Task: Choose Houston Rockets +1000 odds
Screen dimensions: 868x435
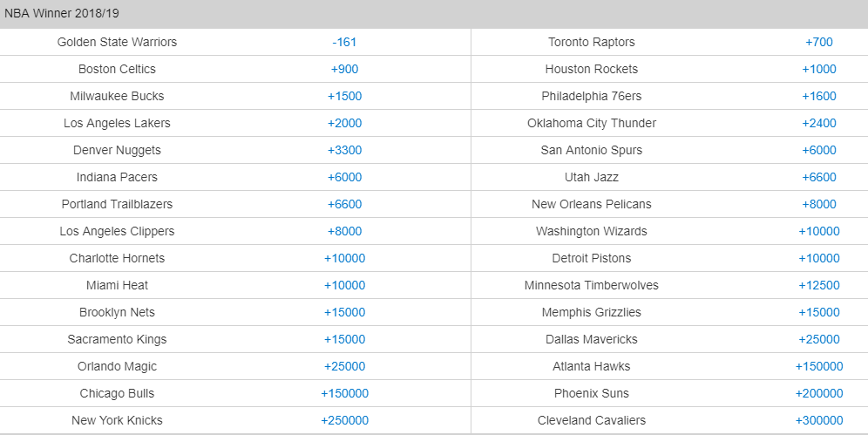Action: [819, 69]
